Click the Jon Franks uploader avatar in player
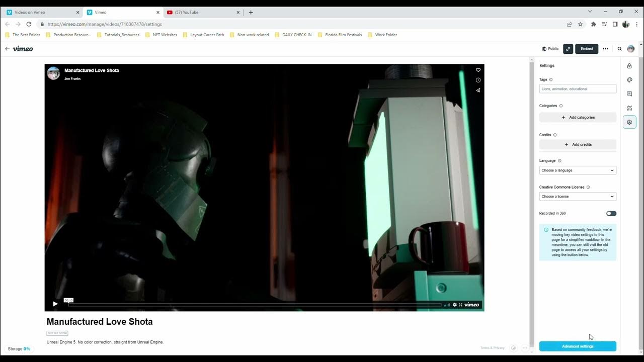This screenshot has height=362, width=644. pos(53,73)
